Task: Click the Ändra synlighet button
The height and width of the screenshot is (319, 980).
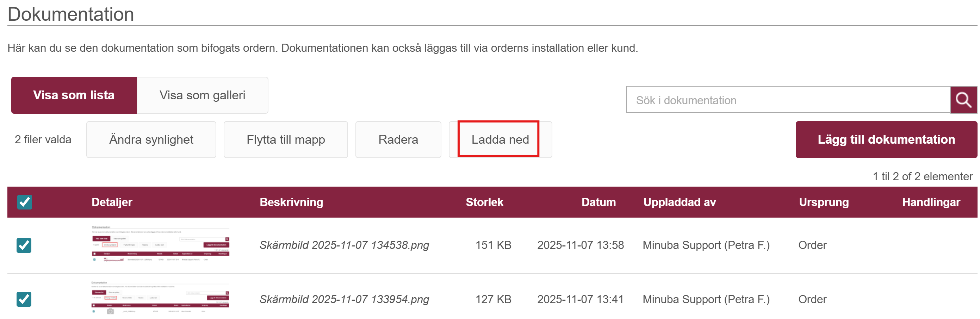Action: [x=151, y=139]
